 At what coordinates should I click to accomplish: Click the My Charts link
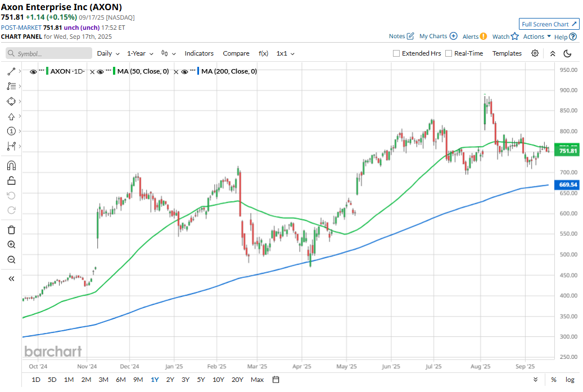433,36
